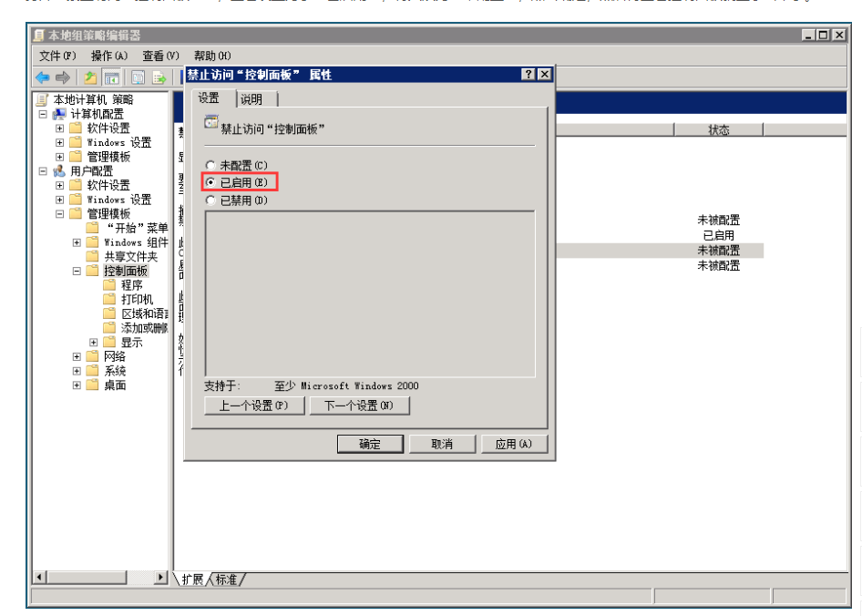Collapse the 控制面板 tree node

click(x=77, y=272)
